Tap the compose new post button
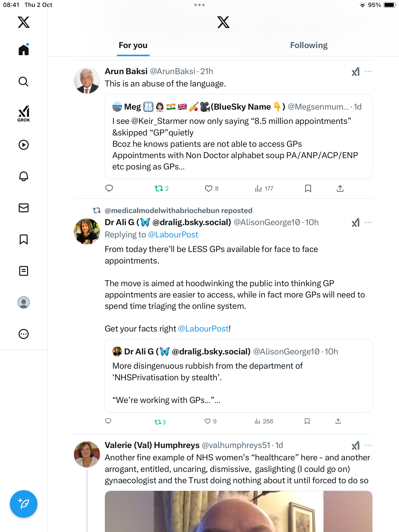The height and width of the screenshot is (532, 399). pyautogui.click(x=24, y=504)
